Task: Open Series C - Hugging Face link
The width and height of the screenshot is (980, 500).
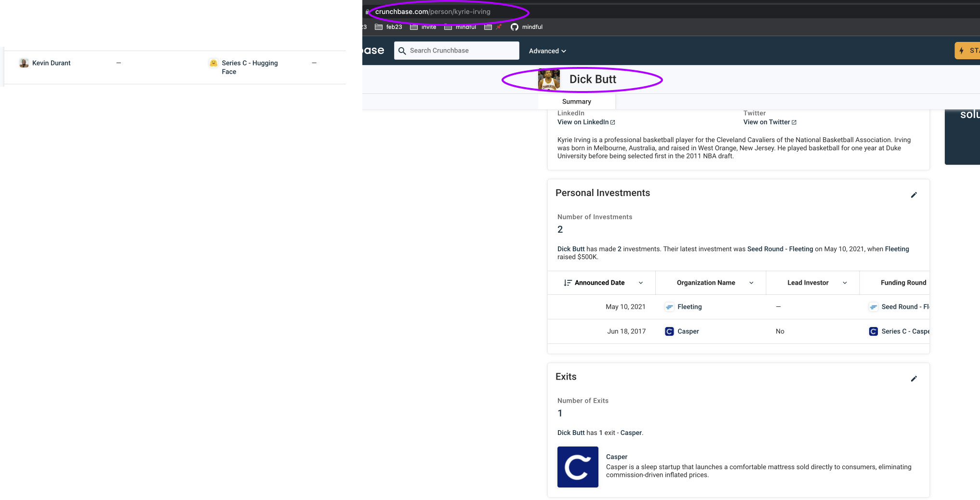Action: tap(250, 67)
